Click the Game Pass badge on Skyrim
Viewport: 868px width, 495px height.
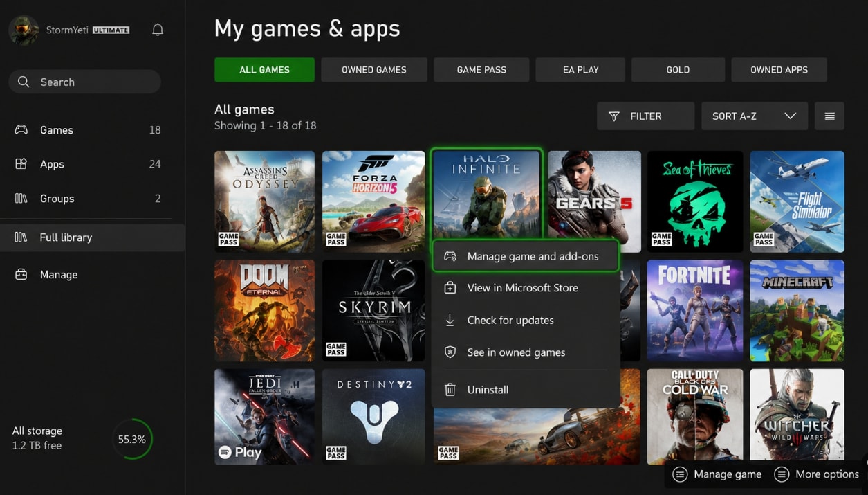pyautogui.click(x=336, y=349)
